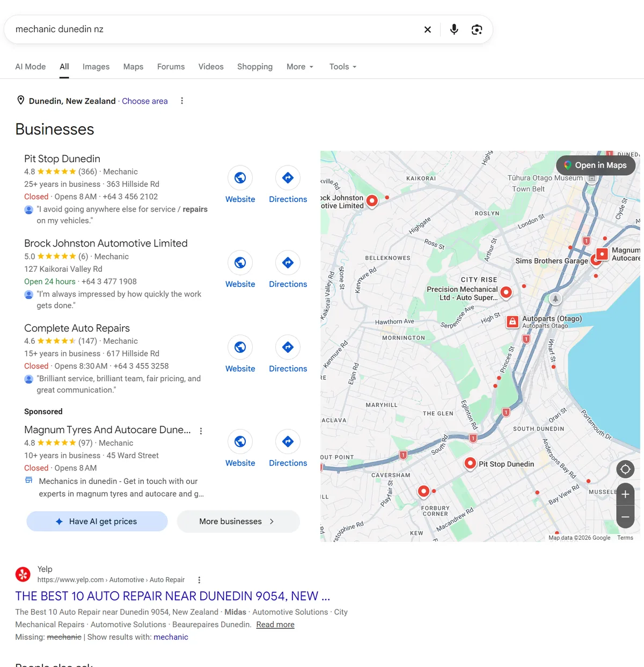Click Open in Maps button
This screenshot has height=667, width=644.
pos(596,165)
